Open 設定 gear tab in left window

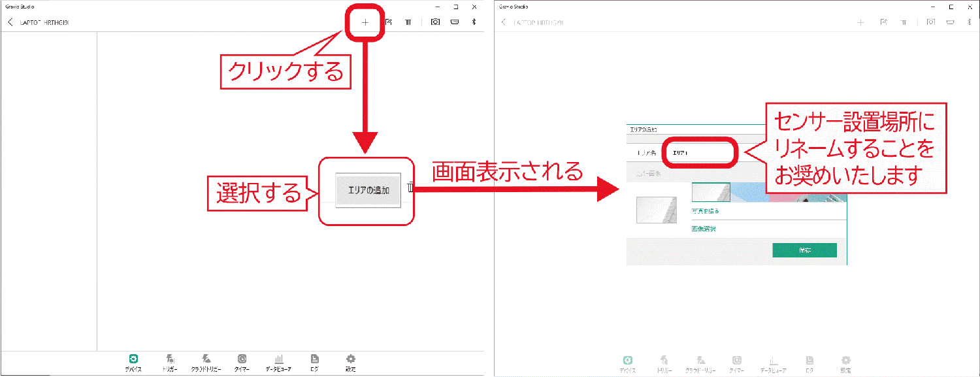coord(351,363)
